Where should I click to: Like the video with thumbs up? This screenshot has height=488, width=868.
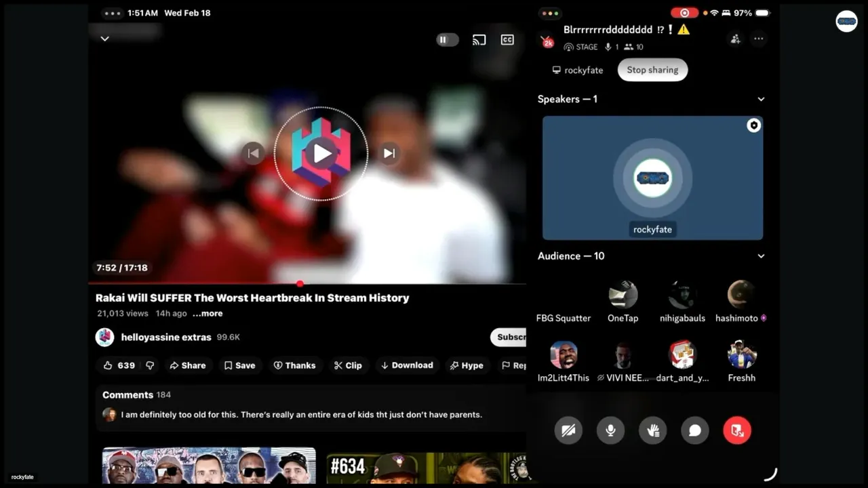coord(119,365)
